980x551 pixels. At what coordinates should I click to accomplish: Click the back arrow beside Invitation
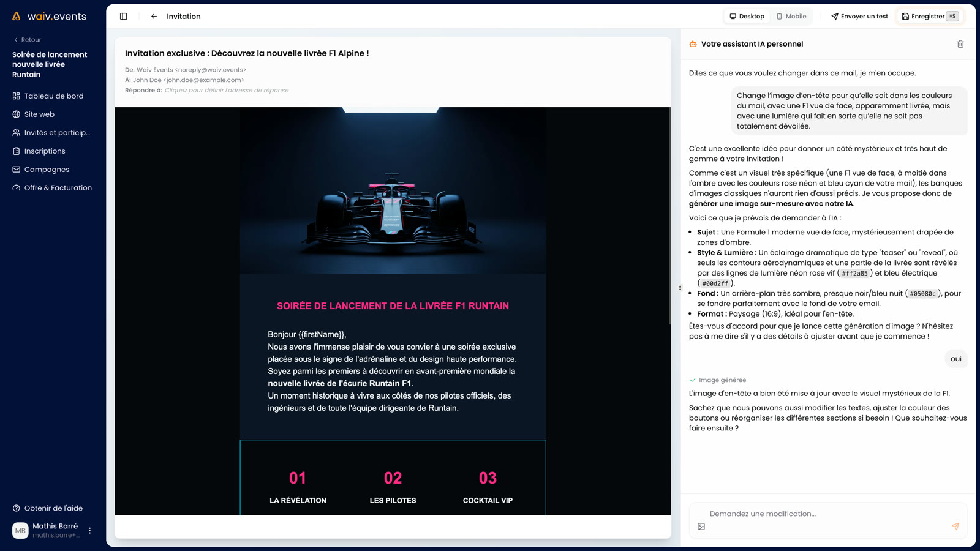click(x=154, y=17)
